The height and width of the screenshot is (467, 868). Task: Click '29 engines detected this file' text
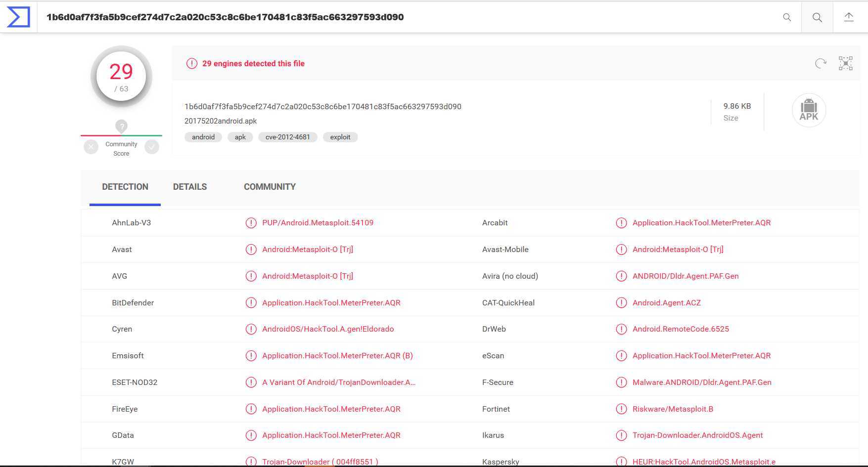pos(253,63)
